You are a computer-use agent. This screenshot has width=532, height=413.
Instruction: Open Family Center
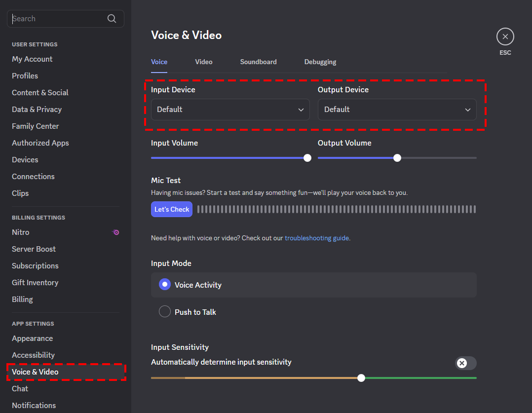(x=36, y=126)
